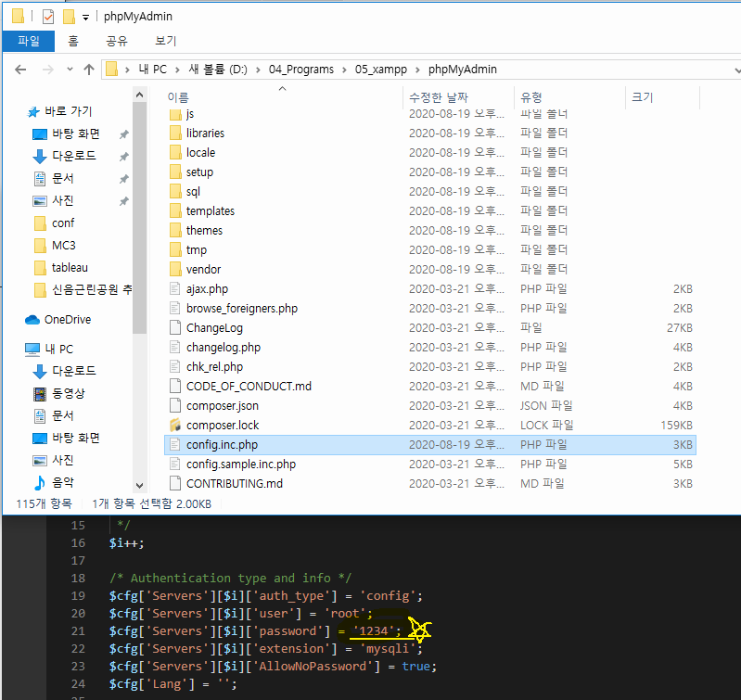Image resolution: width=741 pixels, height=700 pixels.
Task: Select the ChangeLog file icon
Action: point(175,327)
